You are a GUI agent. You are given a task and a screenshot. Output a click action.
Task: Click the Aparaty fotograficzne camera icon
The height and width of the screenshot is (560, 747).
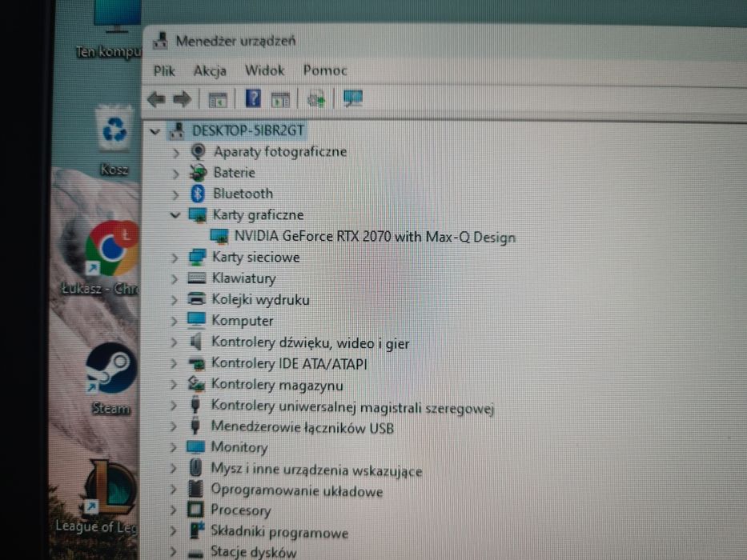198,152
